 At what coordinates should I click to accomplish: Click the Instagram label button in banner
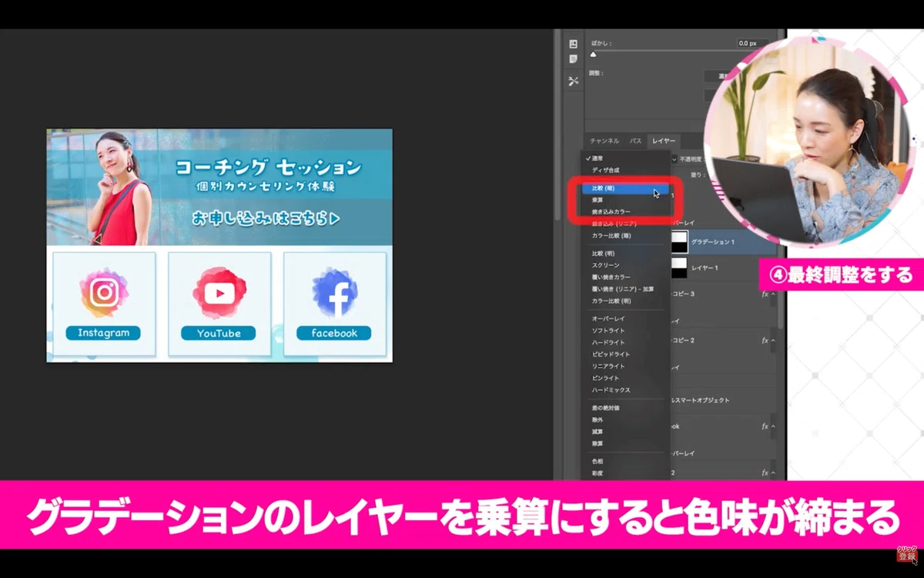pyautogui.click(x=103, y=333)
